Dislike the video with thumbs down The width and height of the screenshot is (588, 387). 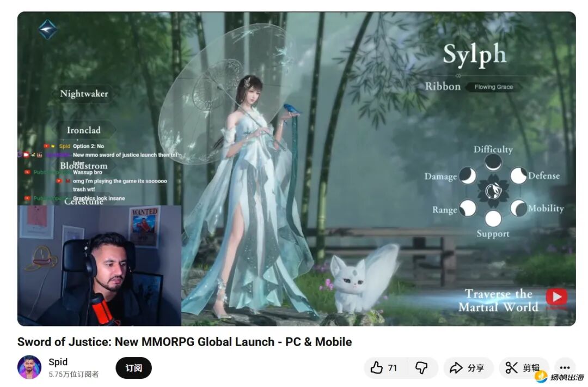[x=422, y=368]
